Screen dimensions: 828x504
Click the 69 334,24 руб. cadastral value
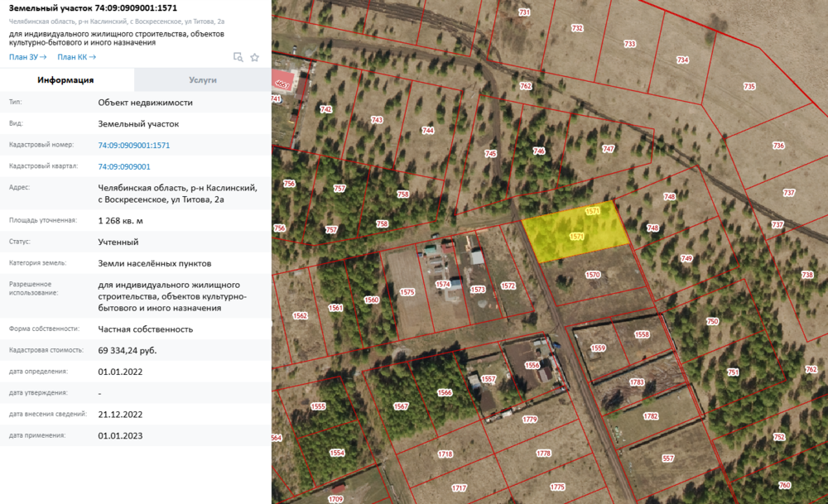click(127, 351)
